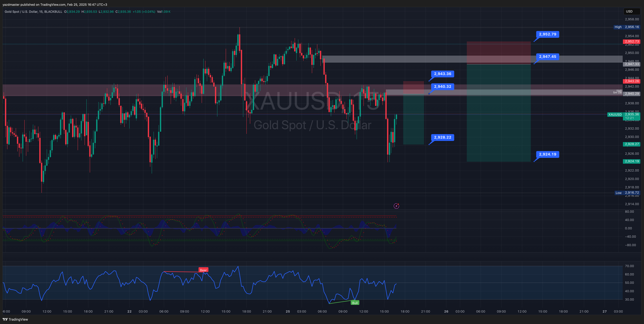Click the 2,958.00 label on the price axis

[x=632, y=19]
